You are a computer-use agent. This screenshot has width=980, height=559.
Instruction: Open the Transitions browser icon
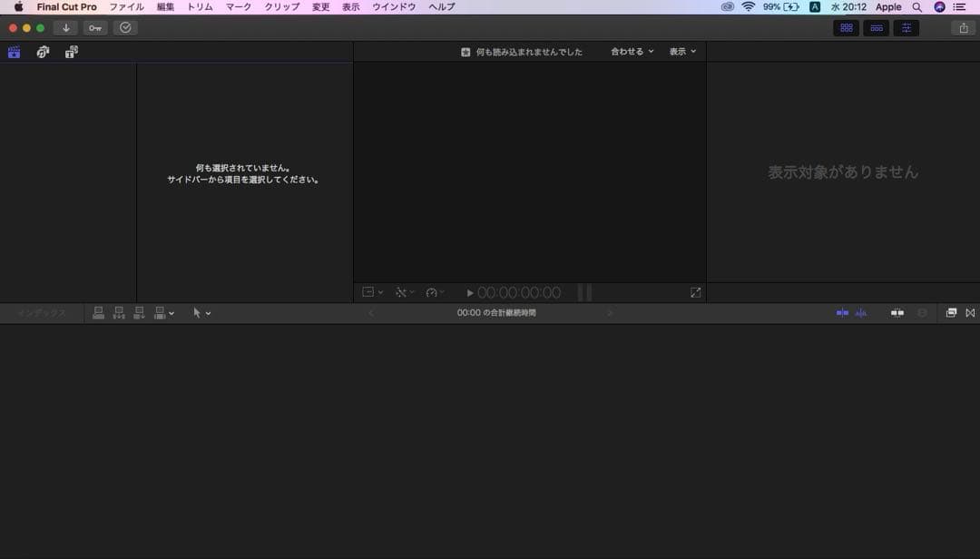pyautogui.click(x=970, y=313)
